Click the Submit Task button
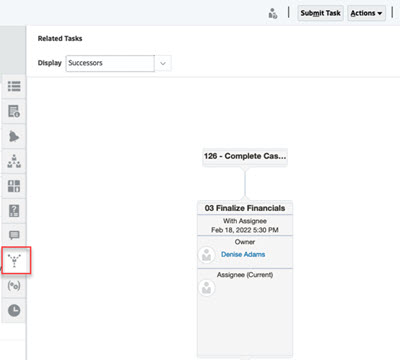Image resolution: width=400 pixels, height=360 pixels. 320,13
